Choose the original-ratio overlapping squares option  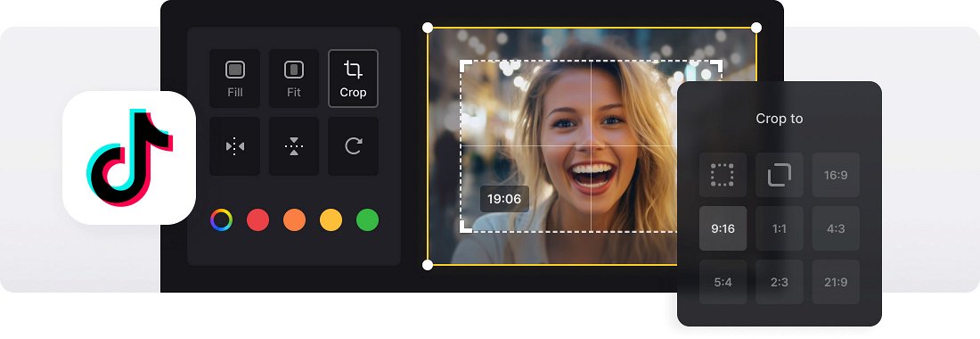pos(780,175)
